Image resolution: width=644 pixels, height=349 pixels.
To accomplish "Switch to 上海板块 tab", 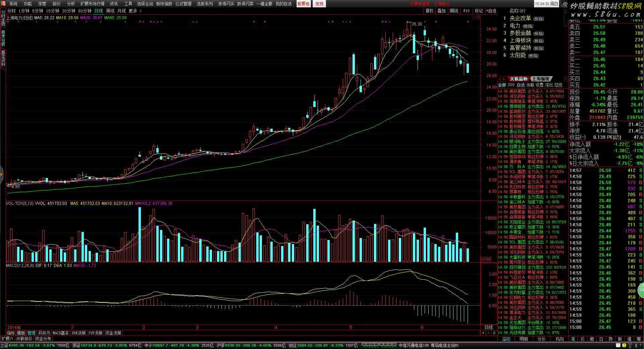I will pos(541,79).
